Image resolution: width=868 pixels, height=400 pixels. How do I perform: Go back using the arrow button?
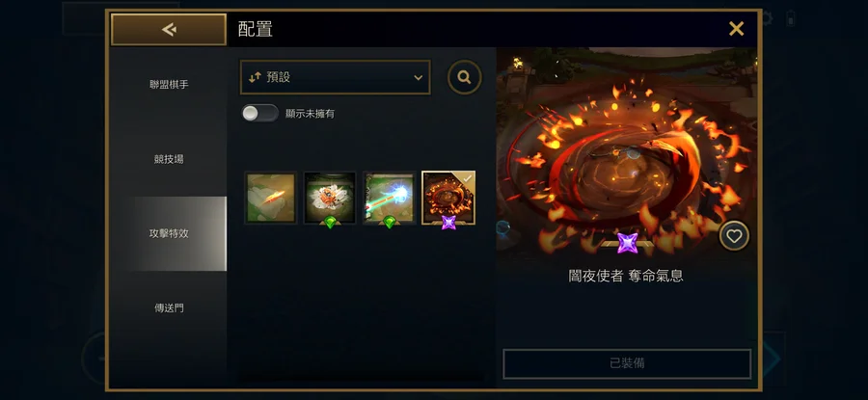click(169, 29)
